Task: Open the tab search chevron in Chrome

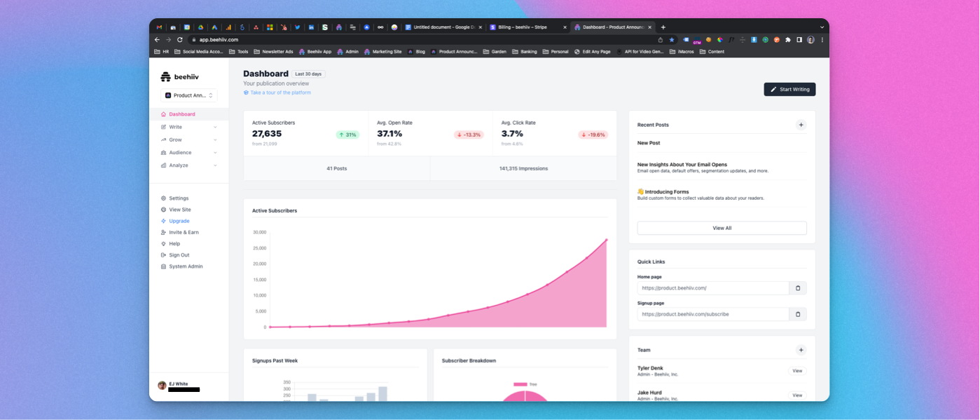Action: (x=822, y=27)
